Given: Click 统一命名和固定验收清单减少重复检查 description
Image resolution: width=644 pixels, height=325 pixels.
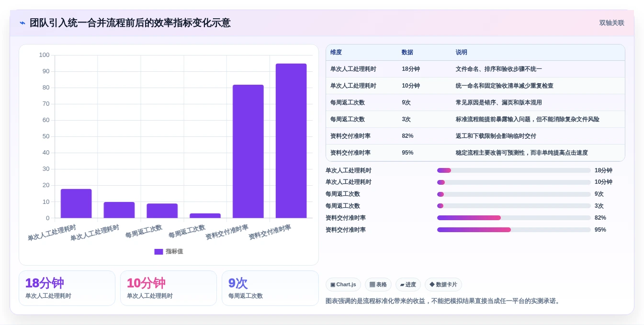Looking at the screenshot, I should (x=505, y=86).
